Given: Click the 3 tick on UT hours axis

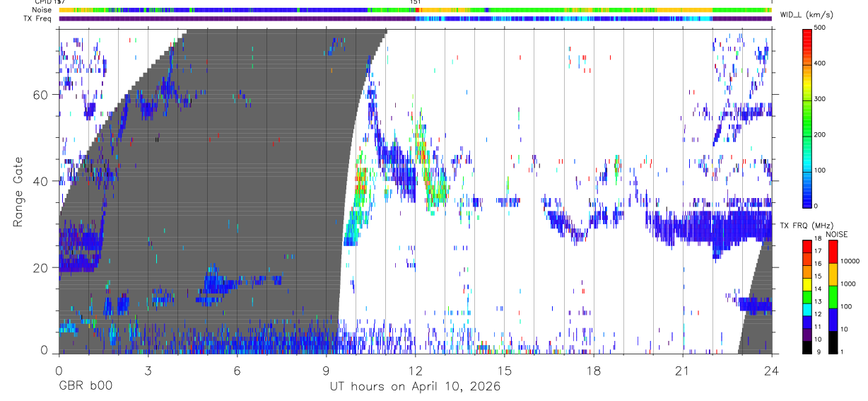Looking at the screenshot, I should [148, 371].
